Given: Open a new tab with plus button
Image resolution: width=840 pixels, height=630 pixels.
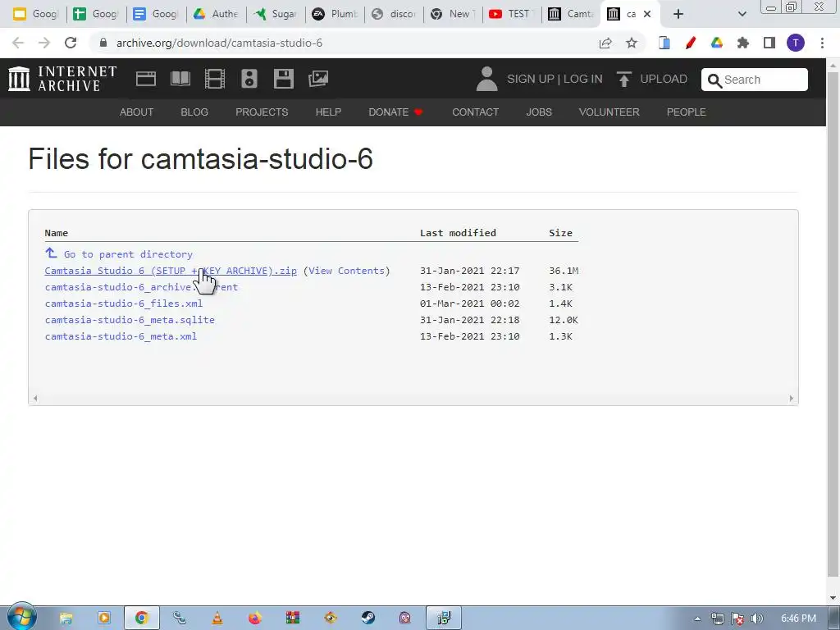Looking at the screenshot, I should pos(678,14).
